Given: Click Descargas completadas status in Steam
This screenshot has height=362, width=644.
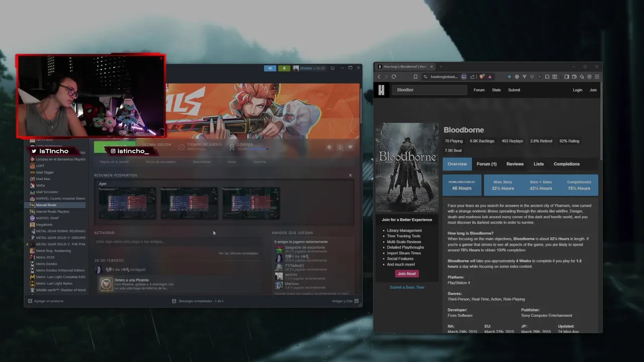Looking at the screenshot, I should coord(198,301).
